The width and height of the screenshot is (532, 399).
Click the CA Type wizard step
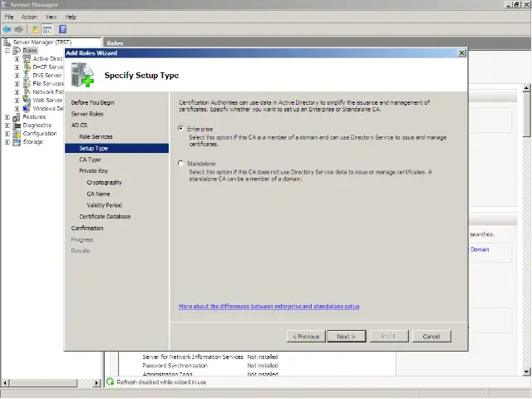tap(90, 160)
